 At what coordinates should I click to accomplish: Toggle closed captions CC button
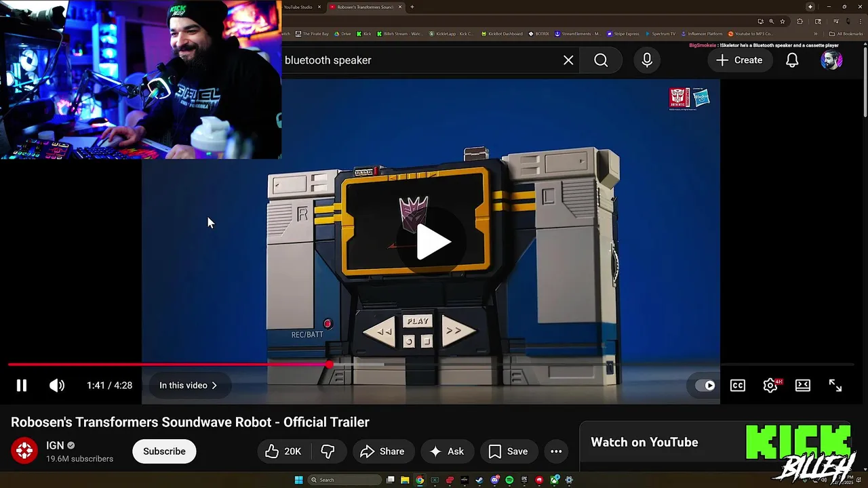738,386
